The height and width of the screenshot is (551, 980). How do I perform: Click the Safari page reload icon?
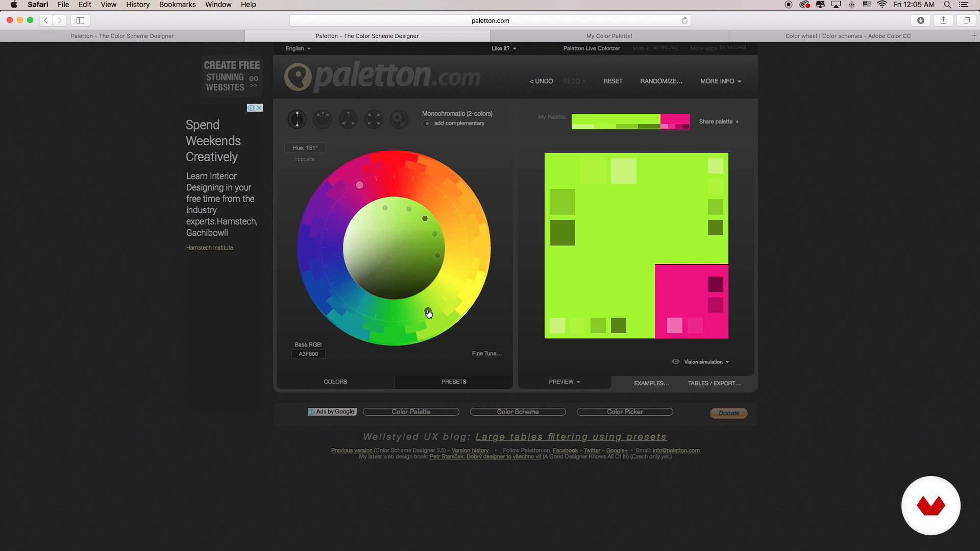(684, 20)
